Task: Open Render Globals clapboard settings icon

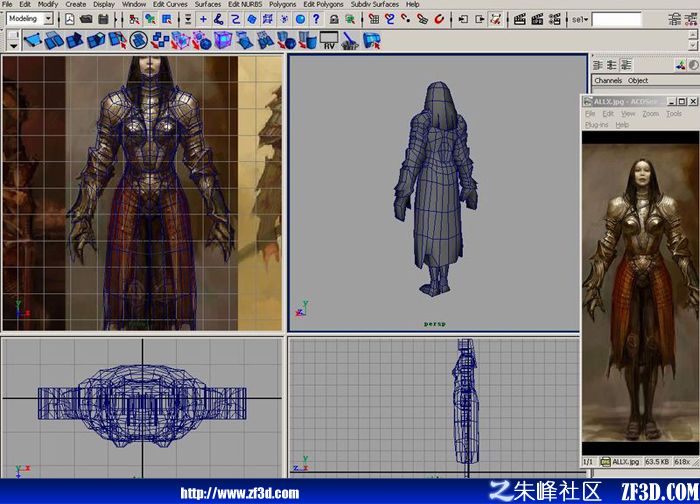Action: 554,19
